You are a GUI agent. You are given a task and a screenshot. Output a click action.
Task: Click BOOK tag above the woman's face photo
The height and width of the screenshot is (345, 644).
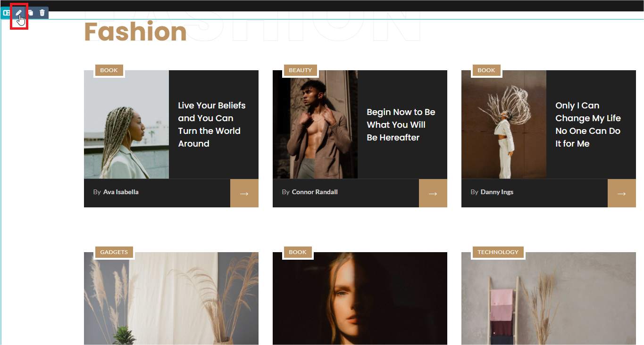pyautogui.click(x=297, y=252)
